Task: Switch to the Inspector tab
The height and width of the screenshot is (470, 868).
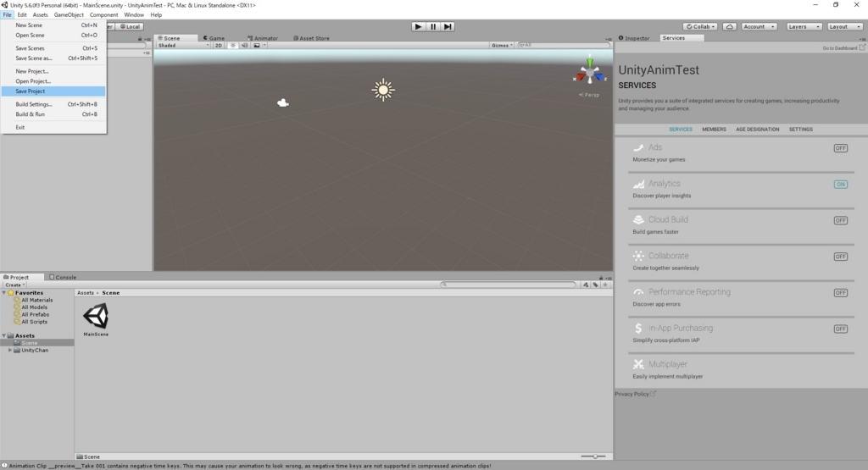Action: (634, 38)
